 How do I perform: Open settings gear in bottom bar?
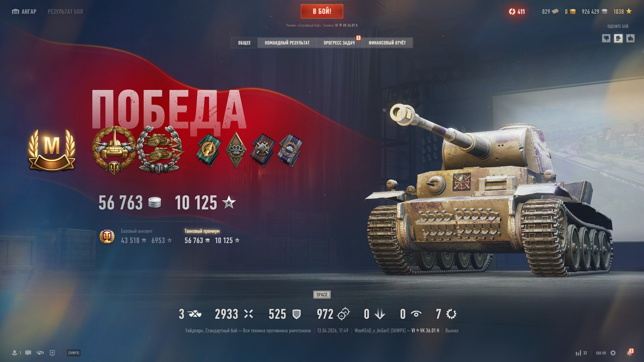coord(613,353)
